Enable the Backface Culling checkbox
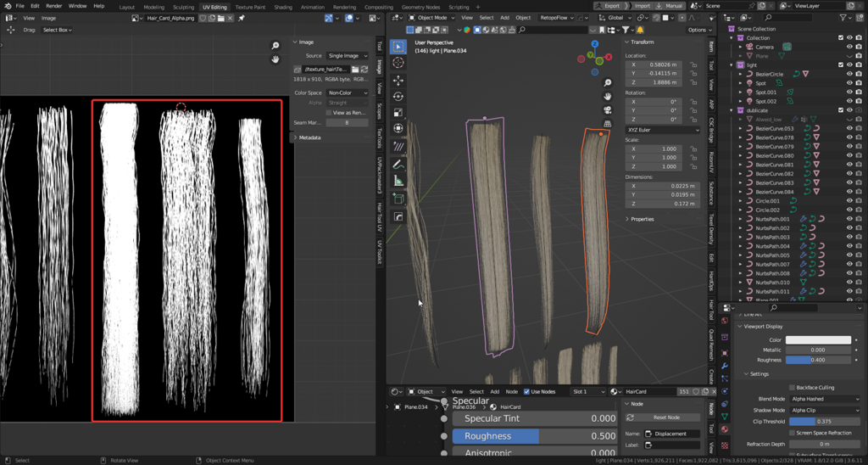Screen dimensions: 868x465 790,387
